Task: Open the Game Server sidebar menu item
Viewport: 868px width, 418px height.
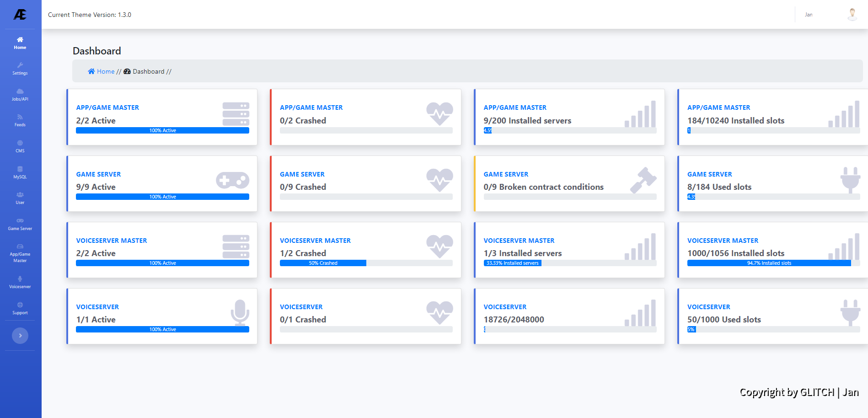Action: point(20,224)
